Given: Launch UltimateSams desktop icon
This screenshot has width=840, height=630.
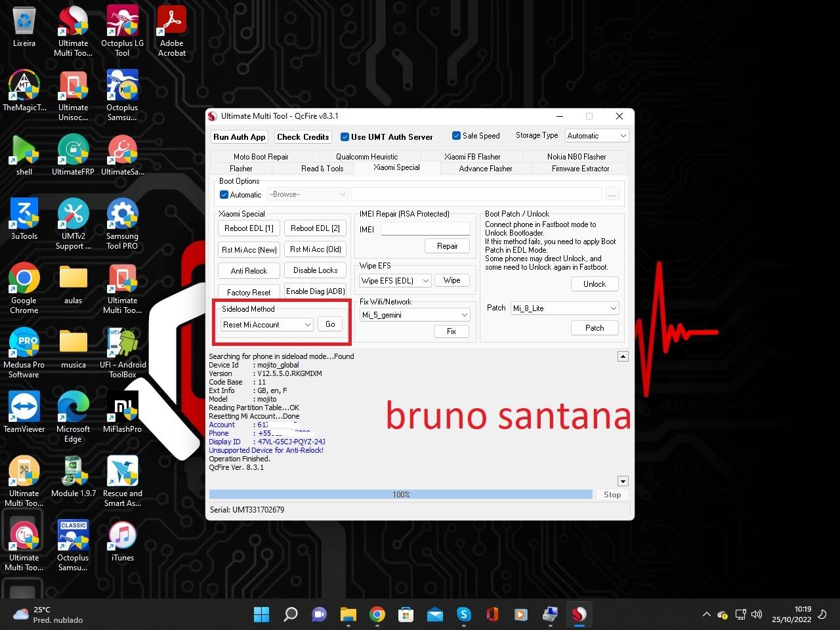Looking at the screenshot, I should (122, 156).
